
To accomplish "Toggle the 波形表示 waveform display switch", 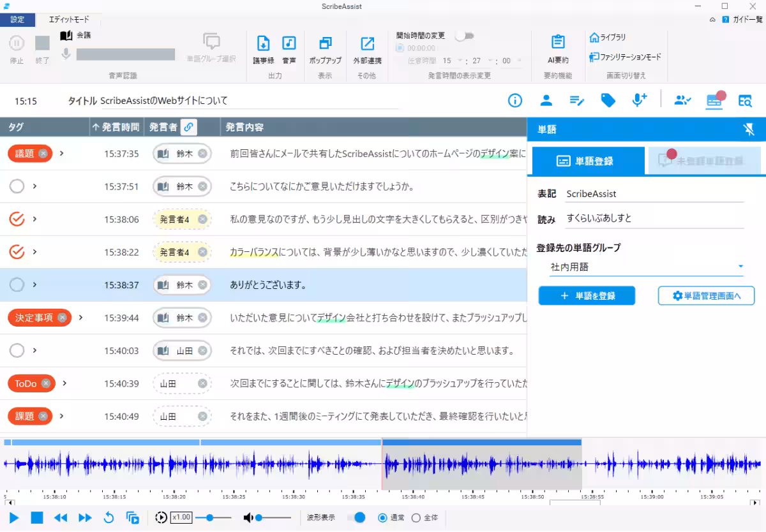I will coord(357,517).
